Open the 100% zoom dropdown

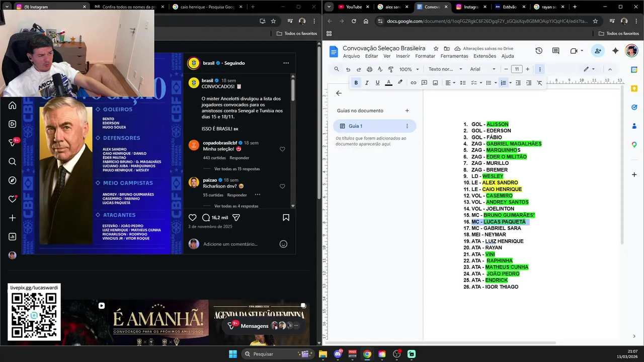(408, 69)
